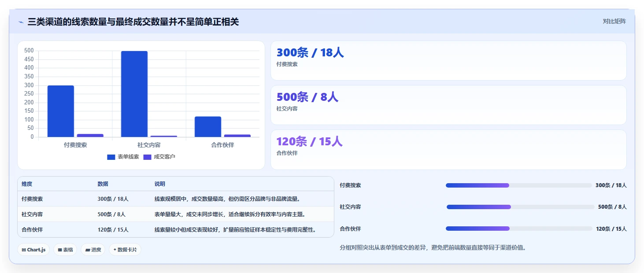This screenshot has width=644, height=273.
Task: Click the description starting 线索规模居中
Action: click(x=227, y=199)
